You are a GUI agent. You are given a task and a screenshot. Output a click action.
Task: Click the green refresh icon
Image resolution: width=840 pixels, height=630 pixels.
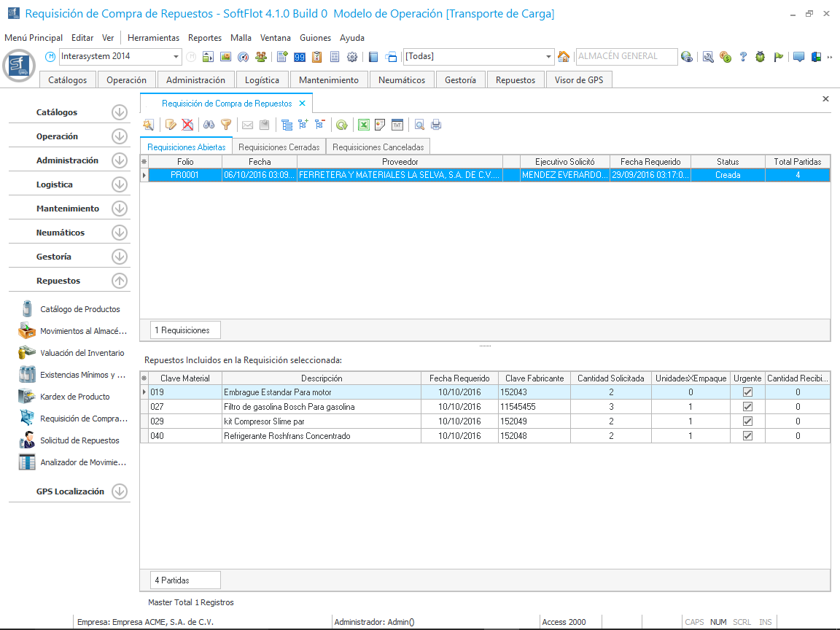pyautogui.click(x=341, y=125)
